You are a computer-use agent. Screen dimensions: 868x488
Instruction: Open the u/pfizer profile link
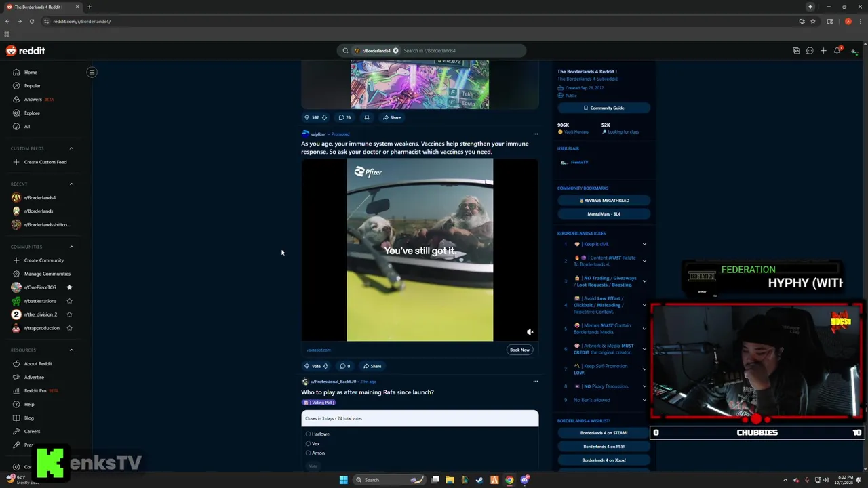[x=318, y=134]
